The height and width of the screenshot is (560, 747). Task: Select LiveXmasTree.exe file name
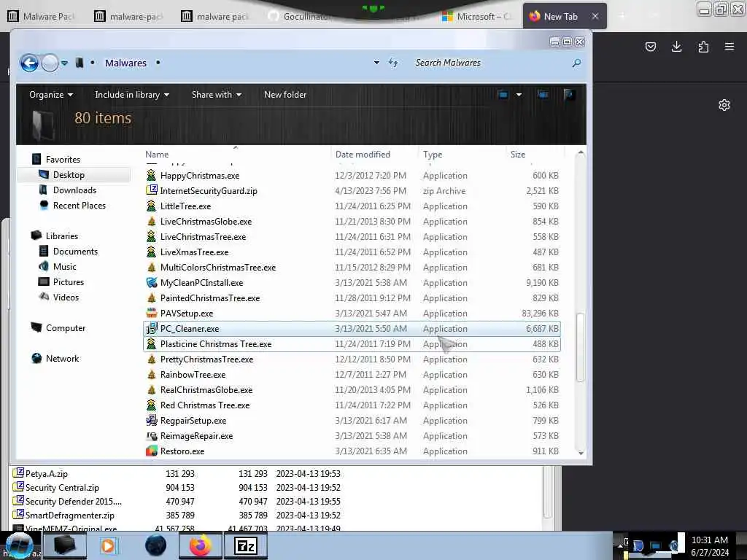pos(194,252)
